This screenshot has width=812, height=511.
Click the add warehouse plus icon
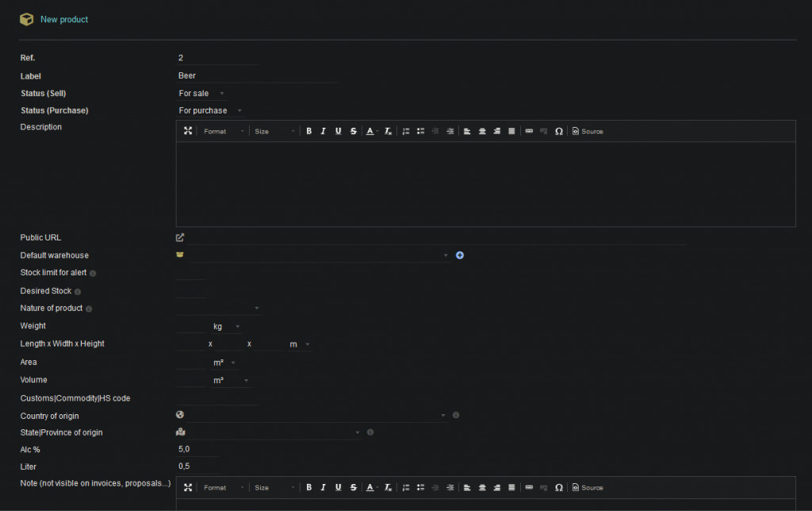pos(459,255)
